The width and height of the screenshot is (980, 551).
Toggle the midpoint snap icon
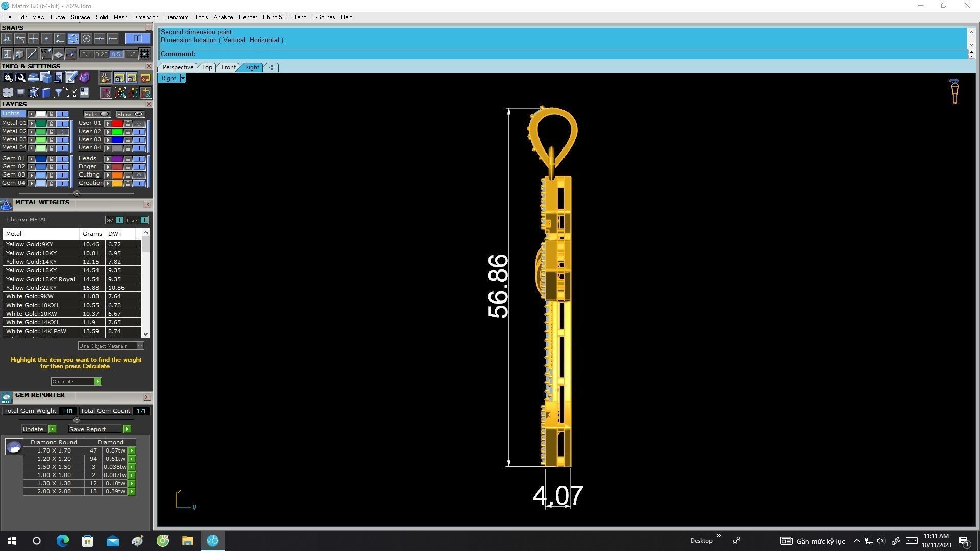[100, 38]
